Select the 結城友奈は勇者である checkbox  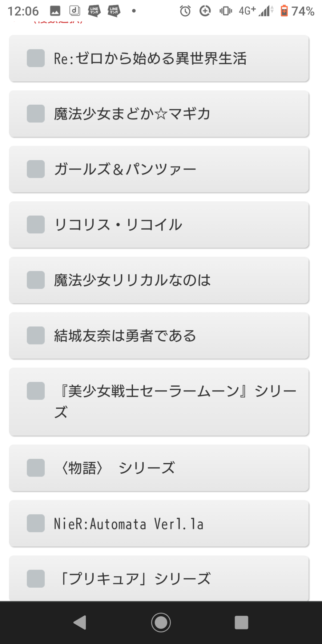[36, 336]
